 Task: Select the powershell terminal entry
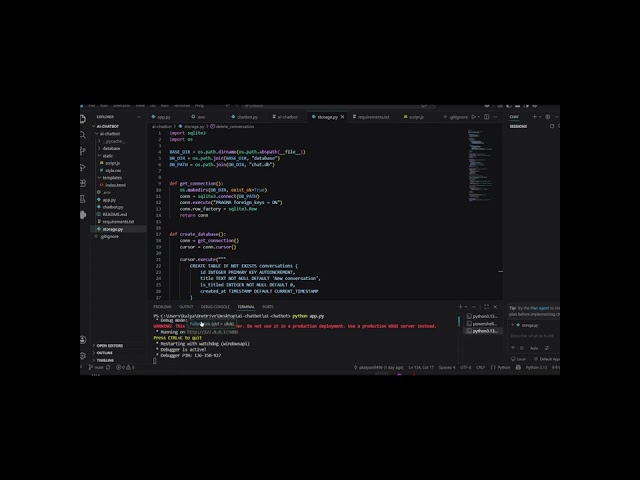click(x=482, y=324)
